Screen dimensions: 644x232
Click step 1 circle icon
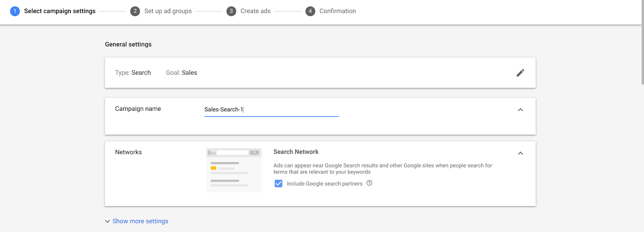point(15,11)
